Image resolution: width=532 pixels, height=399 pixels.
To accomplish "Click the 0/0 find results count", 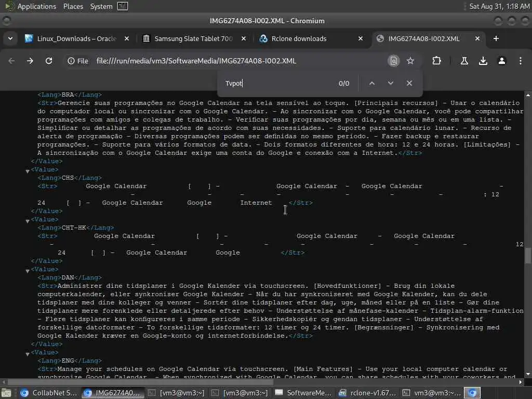I will coord(344,84).
